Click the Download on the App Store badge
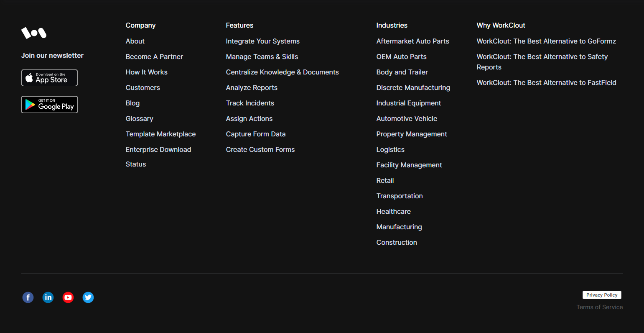The image size is (644, 333). point(49,78)
